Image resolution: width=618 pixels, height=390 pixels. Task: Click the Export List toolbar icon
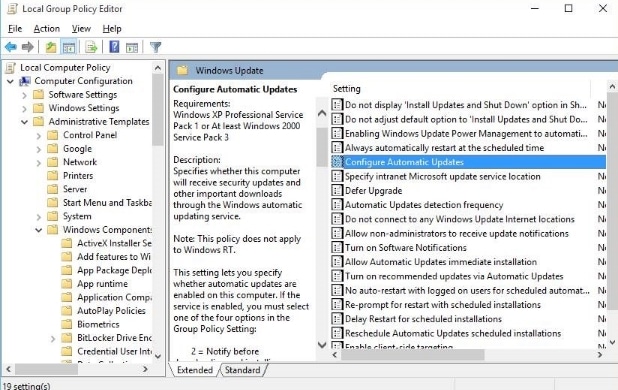91,48
